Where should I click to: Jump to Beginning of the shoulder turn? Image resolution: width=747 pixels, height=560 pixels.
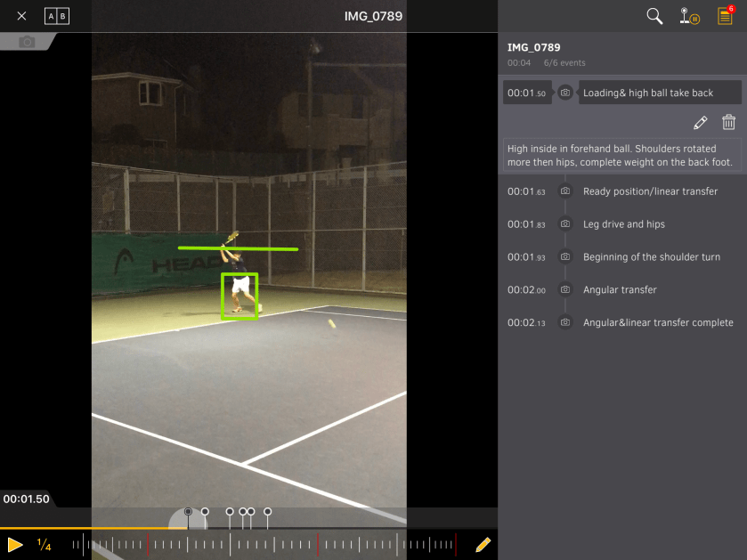(x=651, y=257)
